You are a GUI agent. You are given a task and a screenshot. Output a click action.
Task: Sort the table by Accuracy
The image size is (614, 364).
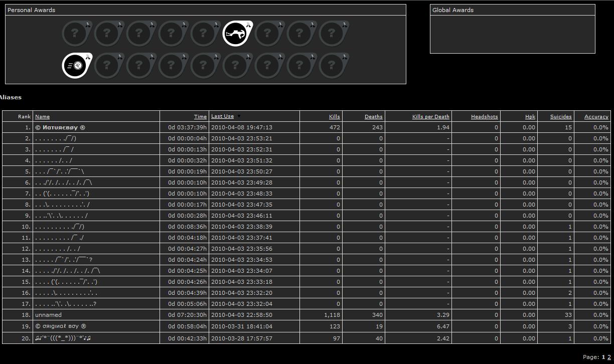click(596, 117)
